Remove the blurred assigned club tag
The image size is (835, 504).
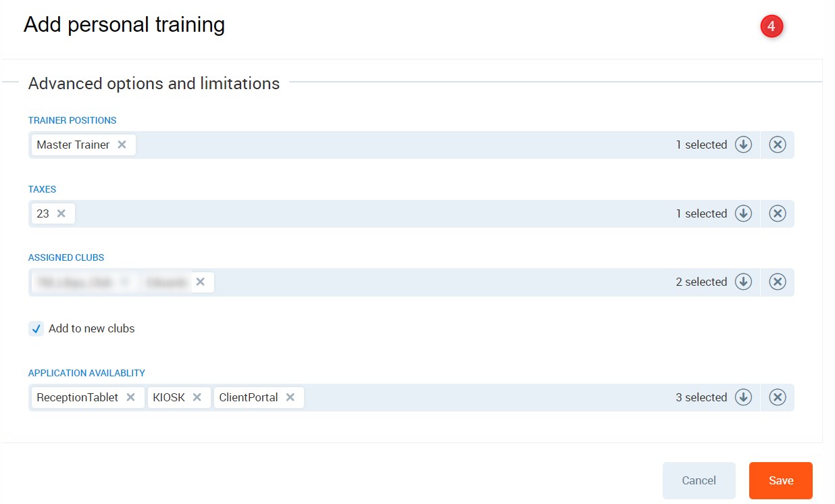click(x=201, y=282)
